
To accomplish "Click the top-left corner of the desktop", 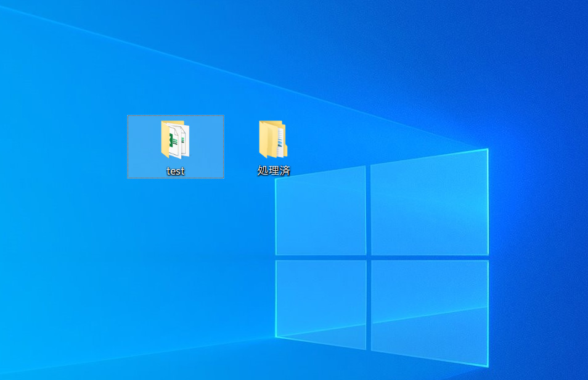I will pyautogui.click(x=2, y=2).
